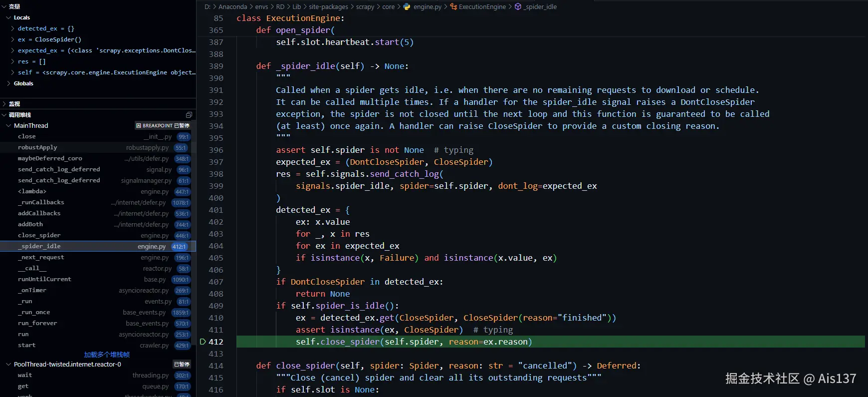The image size is (868, 397).
Task: Click the BREAKPOINT 已暂停 status badge on MainThread
Action: click(163, 125)
